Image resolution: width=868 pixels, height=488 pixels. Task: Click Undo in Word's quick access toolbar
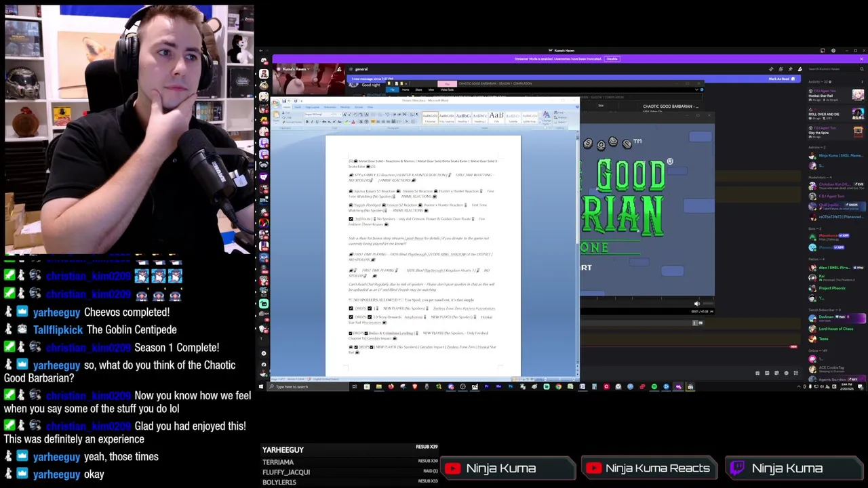[x=289, y=101]
